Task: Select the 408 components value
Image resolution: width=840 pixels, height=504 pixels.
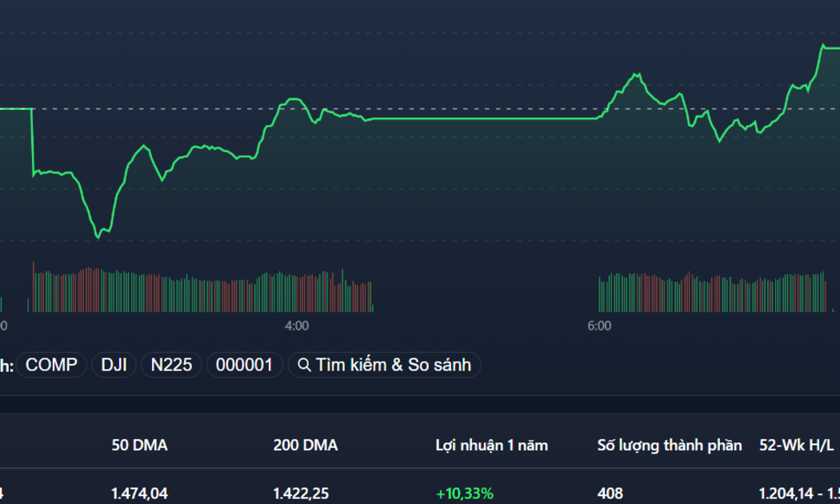Action: (610, 494)
